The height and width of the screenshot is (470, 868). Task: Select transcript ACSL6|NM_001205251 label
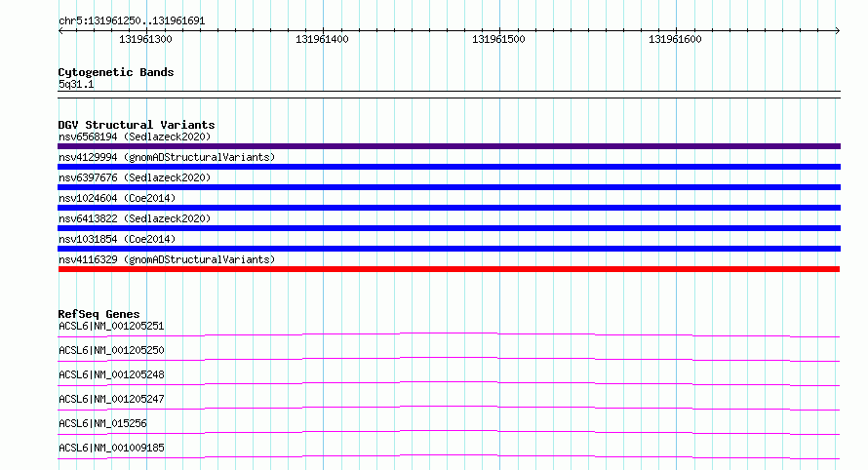111,326
